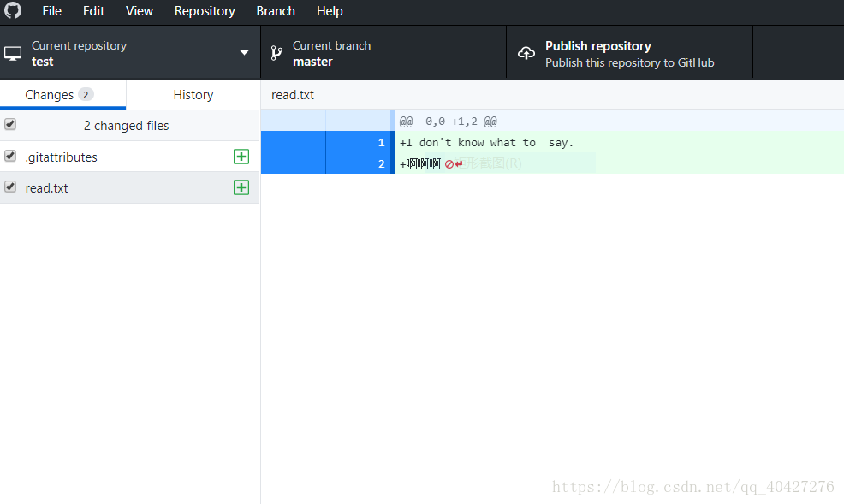Click the read.txt diff header filename
844x504 pixels.
pyautogui.click(x=292, y=95)
